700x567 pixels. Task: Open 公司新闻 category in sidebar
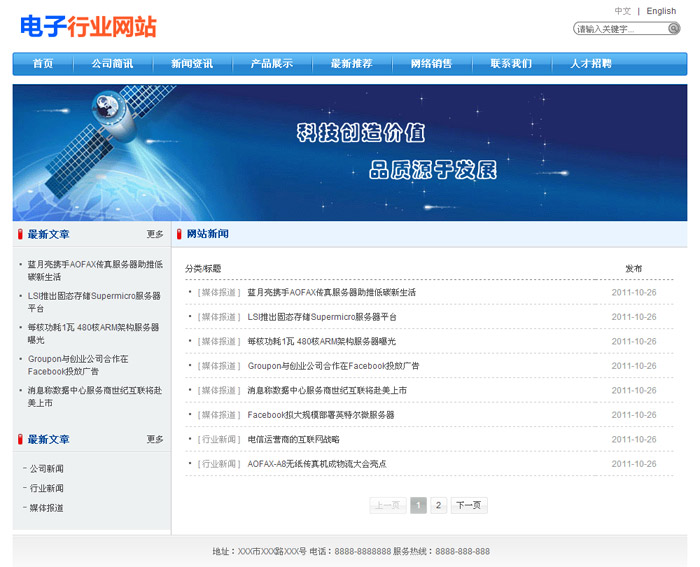47,468
